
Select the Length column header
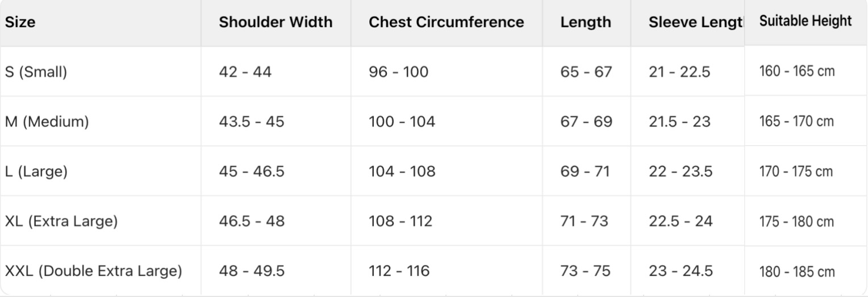[586, 23]
